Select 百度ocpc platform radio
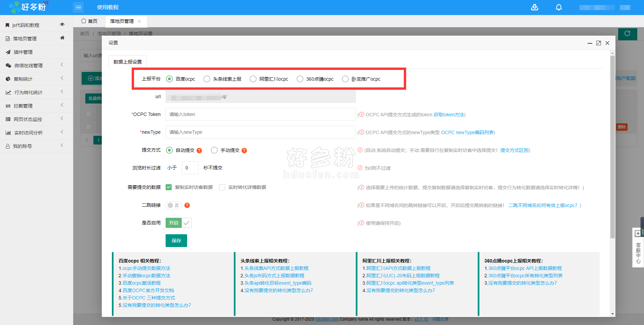 tap(169, 79)
